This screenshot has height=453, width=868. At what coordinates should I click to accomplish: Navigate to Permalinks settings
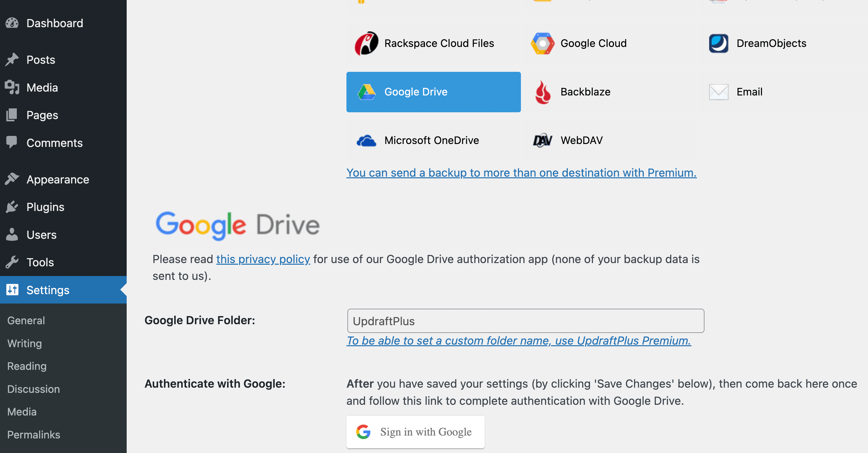pos(33,435)
